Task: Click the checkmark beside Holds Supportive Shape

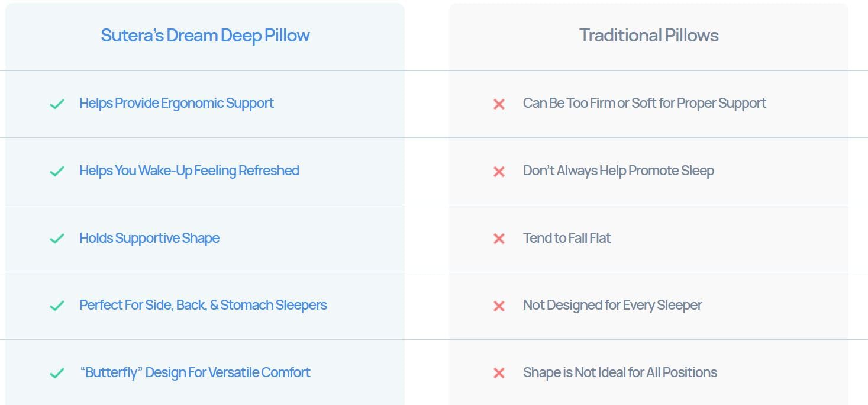Action: click(57, 239)
